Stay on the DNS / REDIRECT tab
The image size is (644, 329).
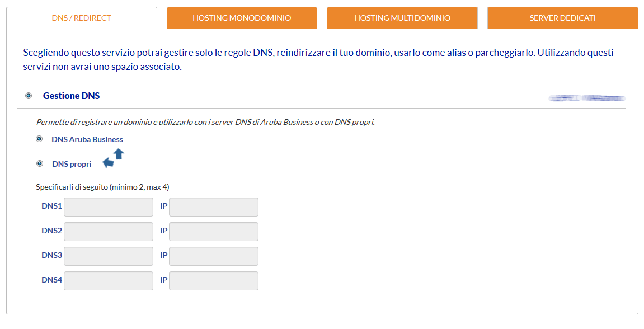point(82,17)
